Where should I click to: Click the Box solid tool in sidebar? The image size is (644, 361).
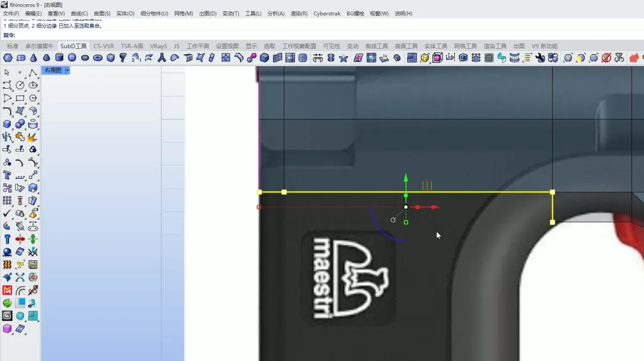tap(7, 124)
